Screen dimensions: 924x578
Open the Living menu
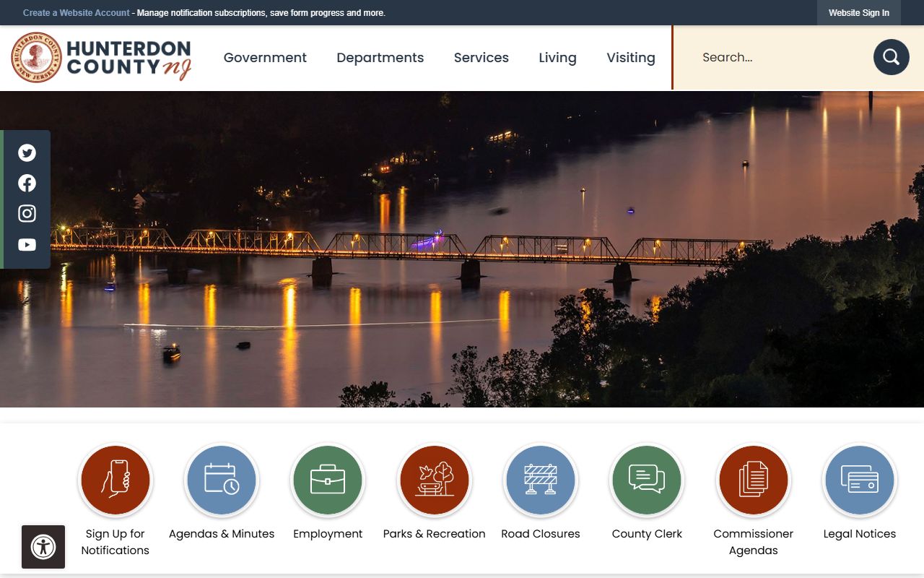tap(557, 58)
